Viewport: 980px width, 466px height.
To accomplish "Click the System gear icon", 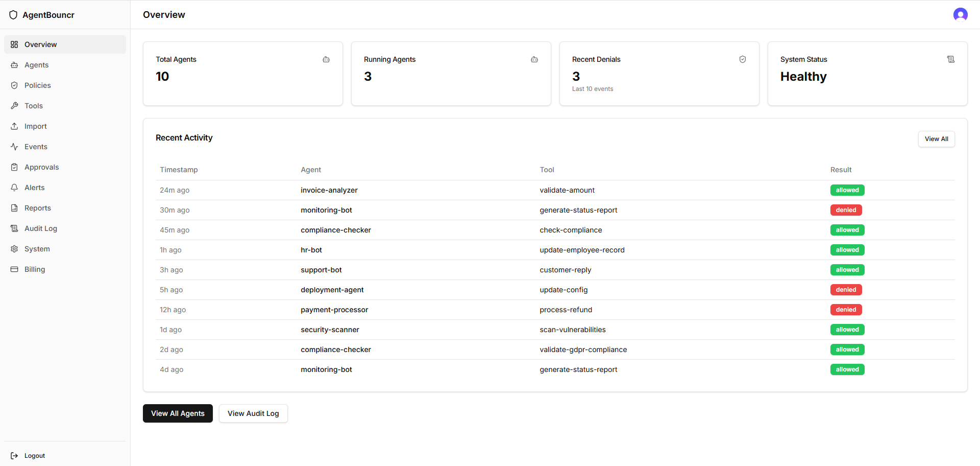I will click(14, 249).
